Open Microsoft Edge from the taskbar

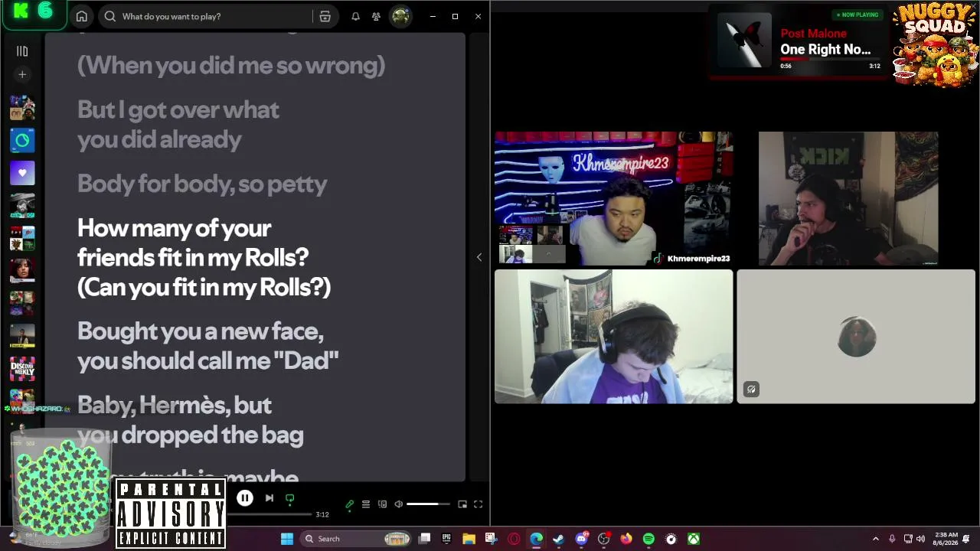[x=536, y=539]
